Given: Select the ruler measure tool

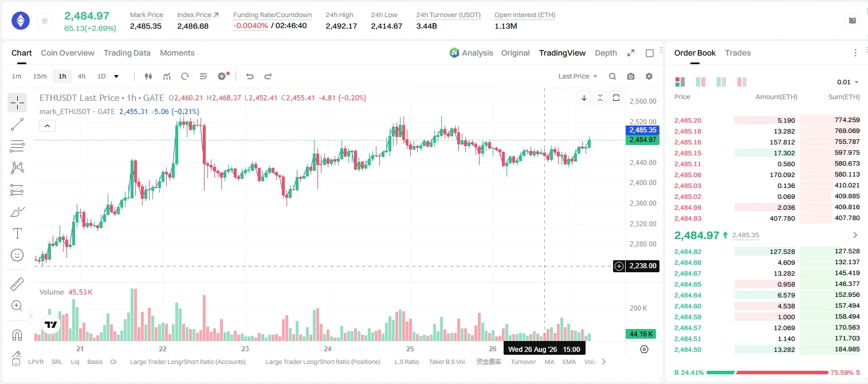Looking at the screenshot, I should click(17, 284).
